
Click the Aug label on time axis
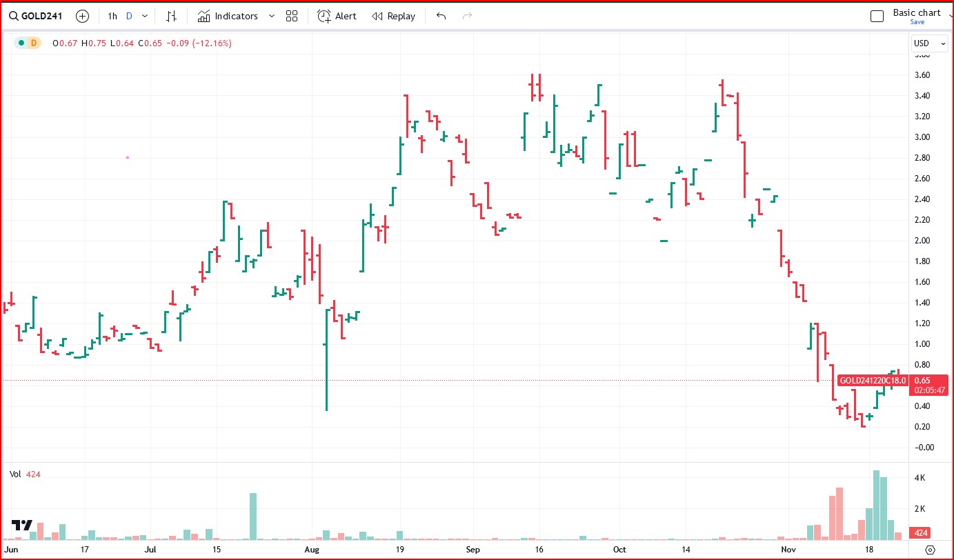[312, 550]
